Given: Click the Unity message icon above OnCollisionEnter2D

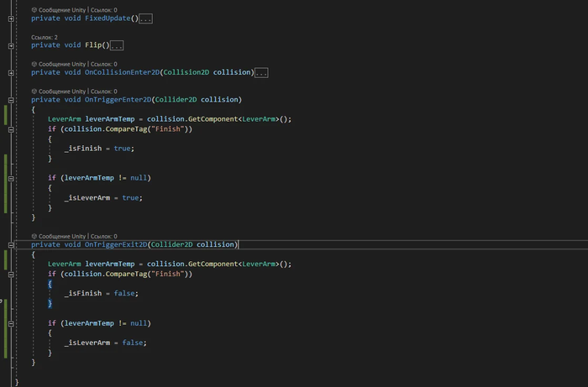Looking at the screenshot, I should tap(34, 64).
